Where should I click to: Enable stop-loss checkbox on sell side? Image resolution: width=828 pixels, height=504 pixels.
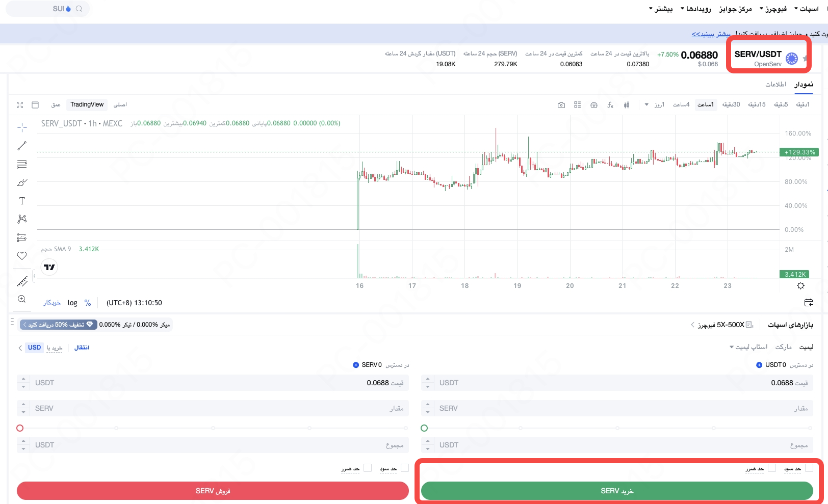pos(368,468)
